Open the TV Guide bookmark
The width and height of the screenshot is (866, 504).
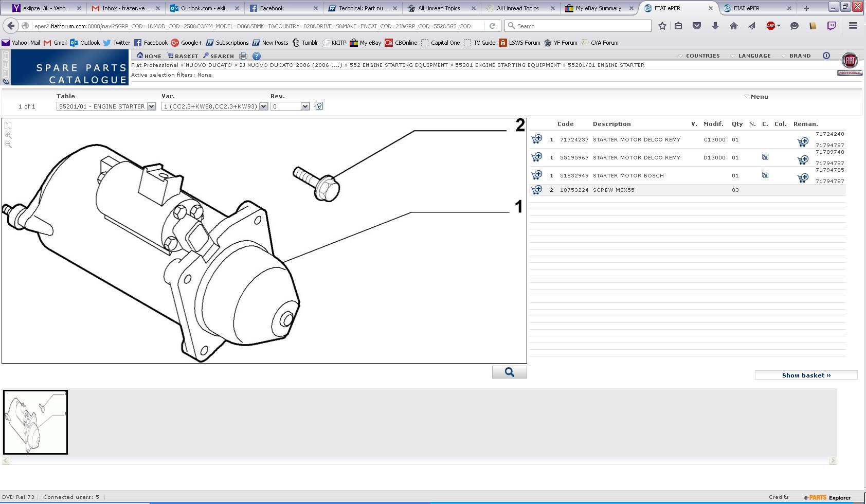(x=479, y=43)
